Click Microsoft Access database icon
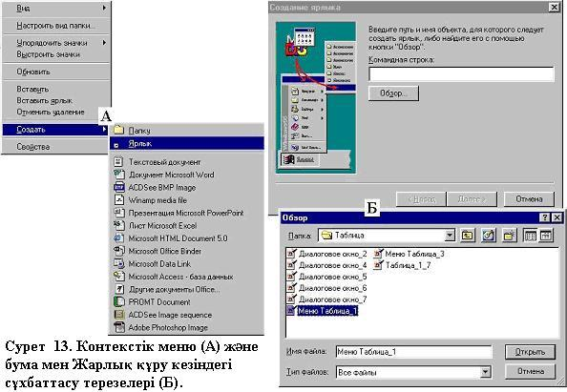567x392 pixels. 119,277
